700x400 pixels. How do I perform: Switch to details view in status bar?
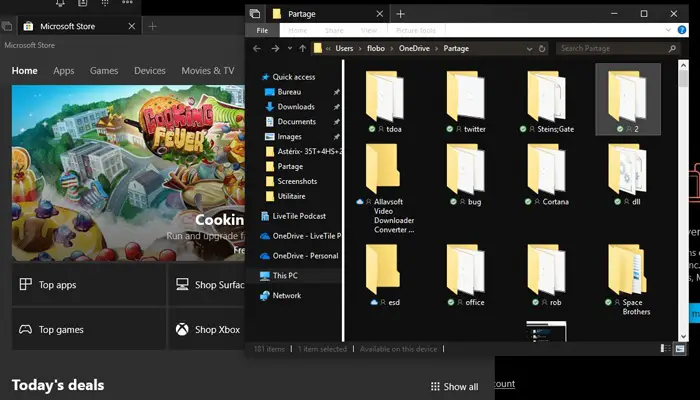[666, 348]
